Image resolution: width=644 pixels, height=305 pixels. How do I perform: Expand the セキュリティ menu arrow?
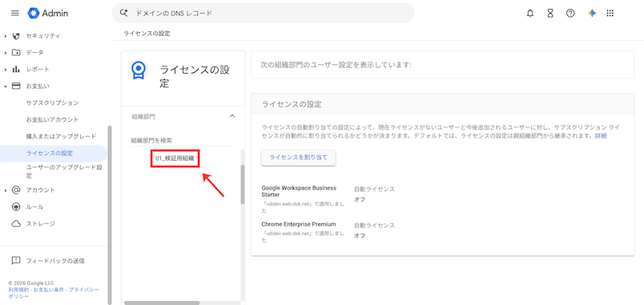(x=6, y=36)
